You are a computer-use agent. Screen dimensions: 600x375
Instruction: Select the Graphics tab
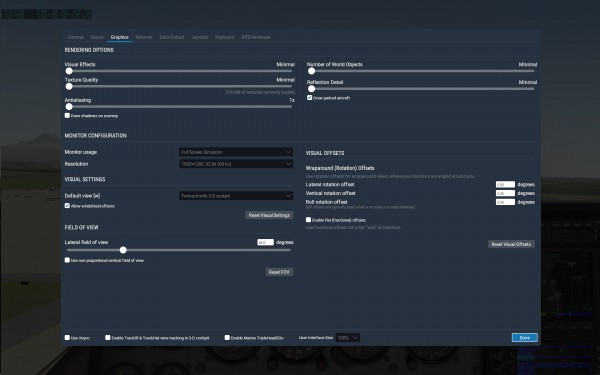[119, 37]
